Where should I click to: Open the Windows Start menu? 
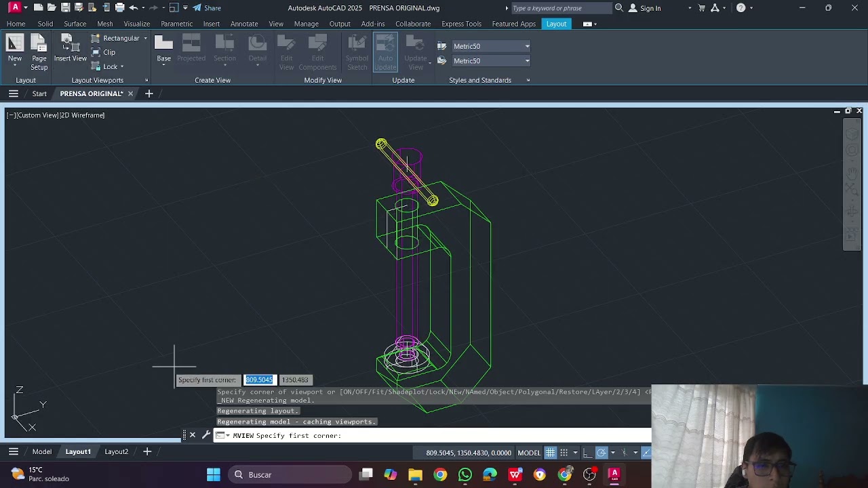(x=214, y=474)
